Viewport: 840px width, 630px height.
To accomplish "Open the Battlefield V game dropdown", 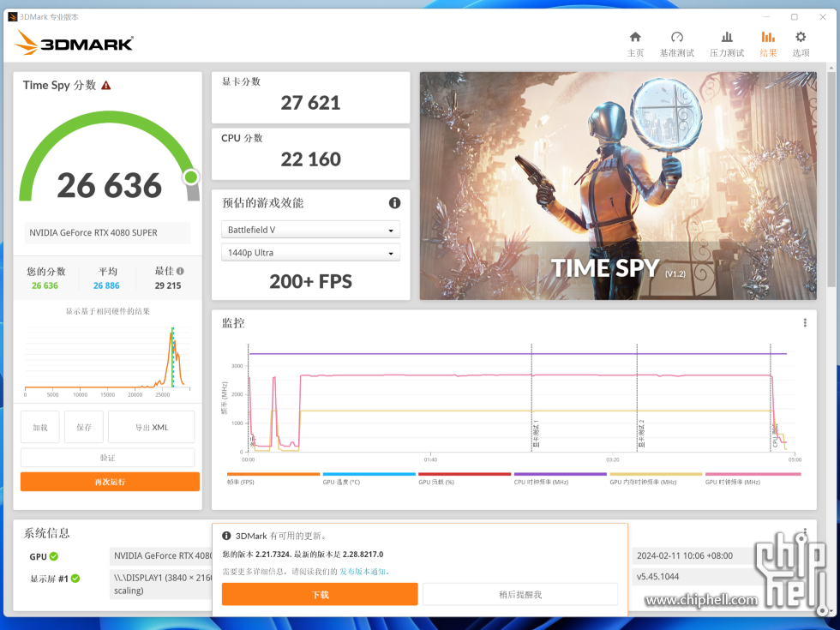I will pyautogui.click(x=310, y=230).
